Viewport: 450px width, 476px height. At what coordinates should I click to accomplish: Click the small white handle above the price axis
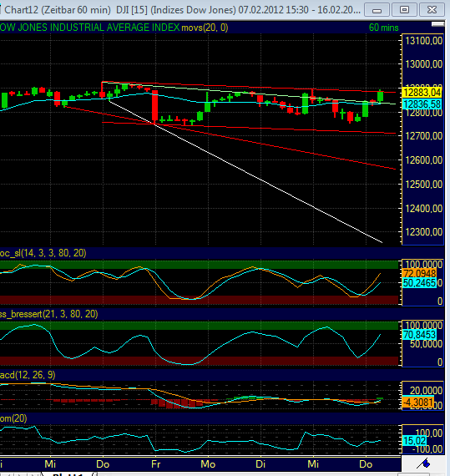[x=437, y=24]
